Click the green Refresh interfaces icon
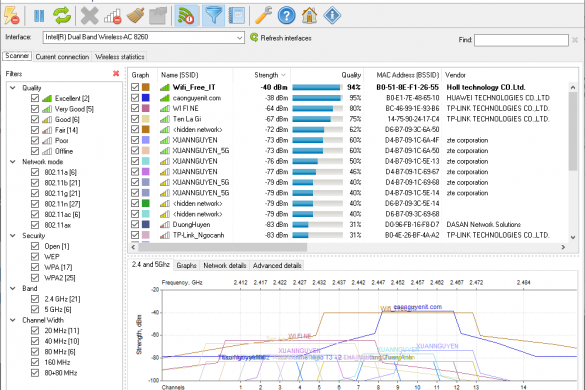The height and width of the screenshot is (390, 585). pos(254,37)
